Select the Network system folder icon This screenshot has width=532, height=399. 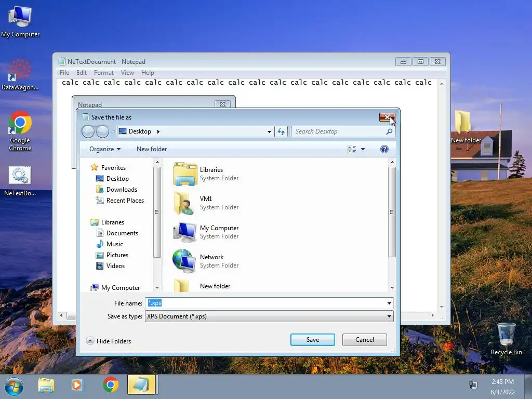(184, 261)
